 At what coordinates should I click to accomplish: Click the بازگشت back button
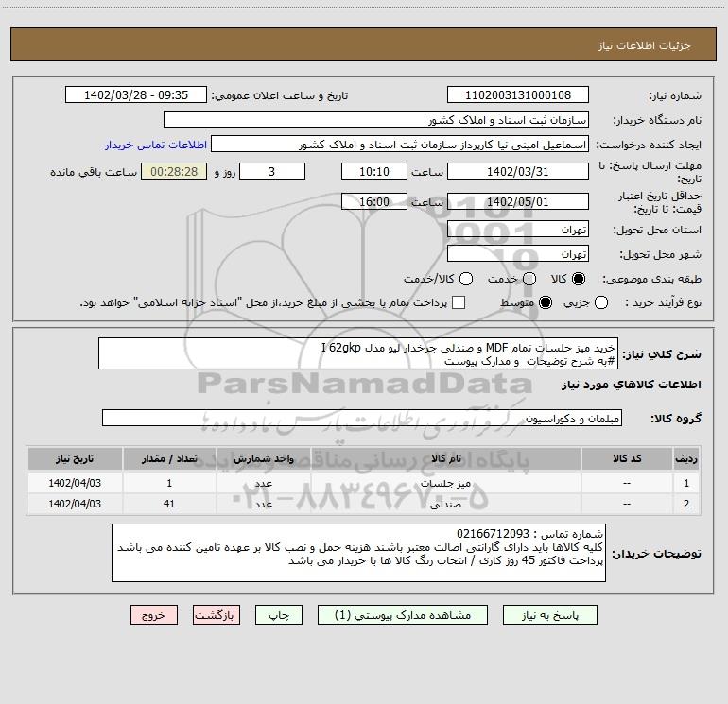pos(217,615)
